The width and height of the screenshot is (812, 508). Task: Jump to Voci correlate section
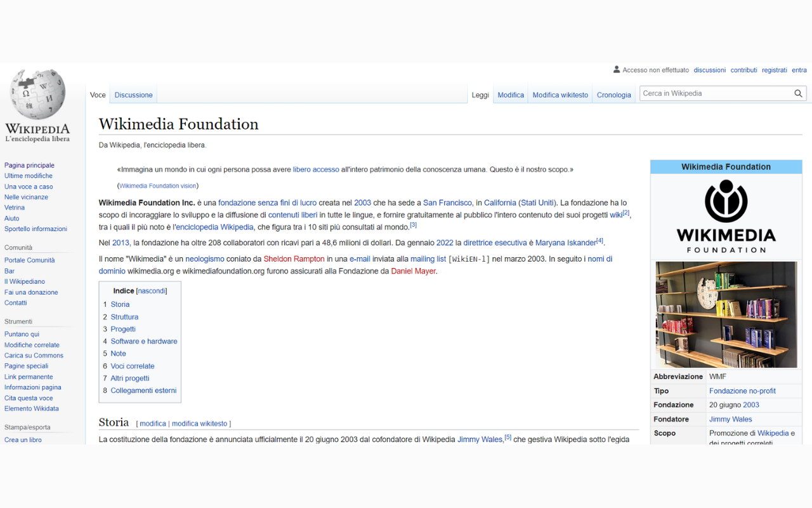click(129, 366)
